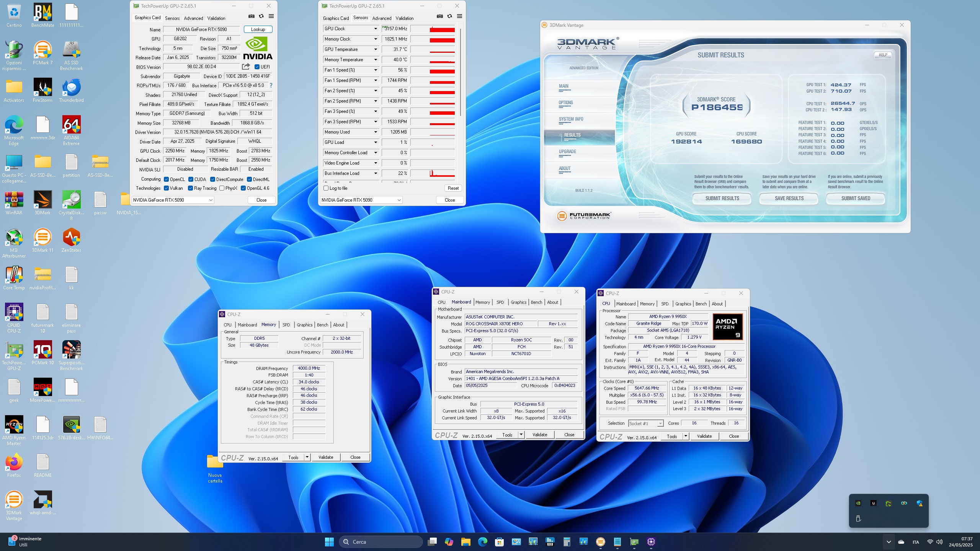The height and width of the screenshot is (551, 980).
Task: Expand Memory Clock sensor dropdown
Action: 376,39
